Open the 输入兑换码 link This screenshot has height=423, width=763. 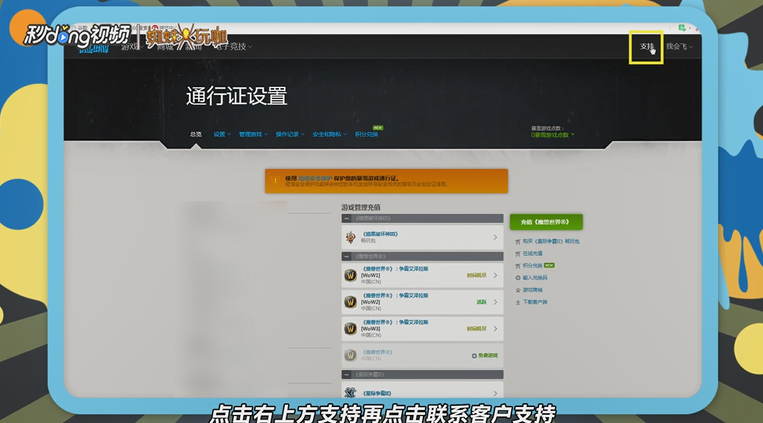pos(535,278)
